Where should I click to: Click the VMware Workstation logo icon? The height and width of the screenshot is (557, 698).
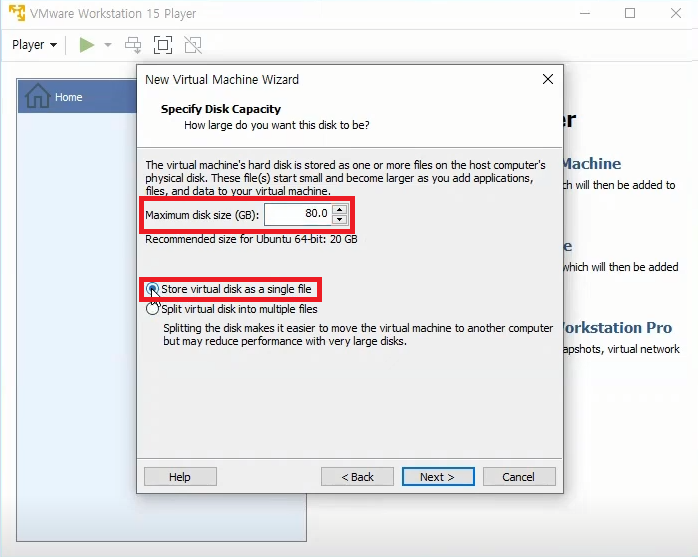(17, 13)
